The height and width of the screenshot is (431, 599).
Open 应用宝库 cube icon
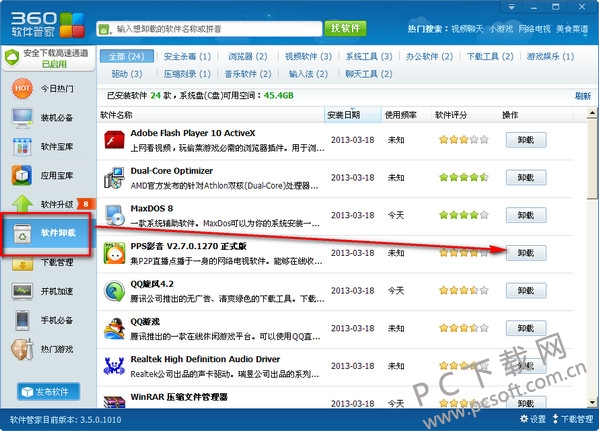pos(22,175)
